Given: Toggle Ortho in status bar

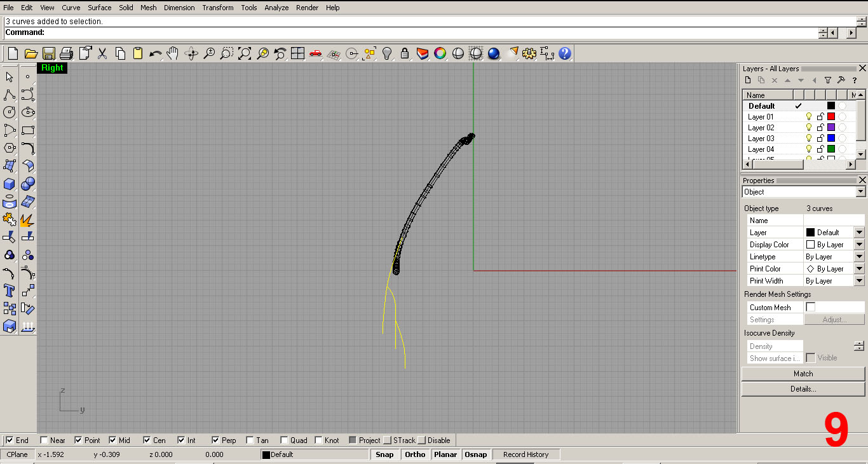Looking at the screenshot, I should pos(415,454).
